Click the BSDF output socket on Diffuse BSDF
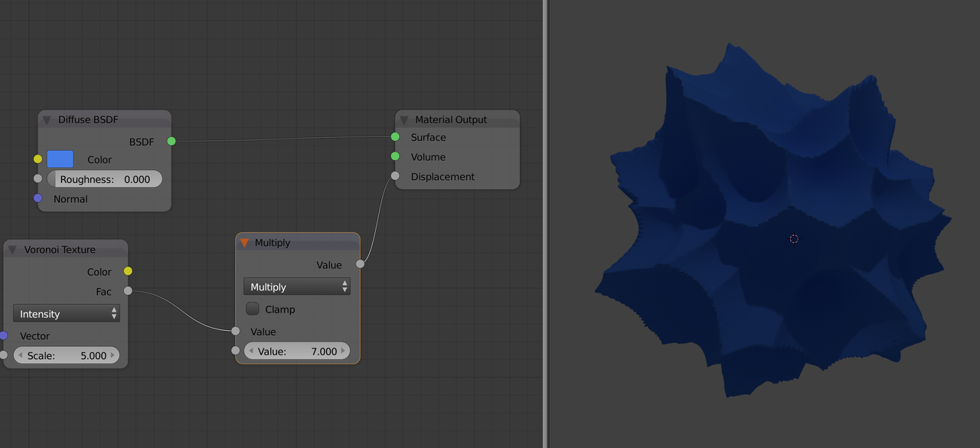 pos(171,141)
